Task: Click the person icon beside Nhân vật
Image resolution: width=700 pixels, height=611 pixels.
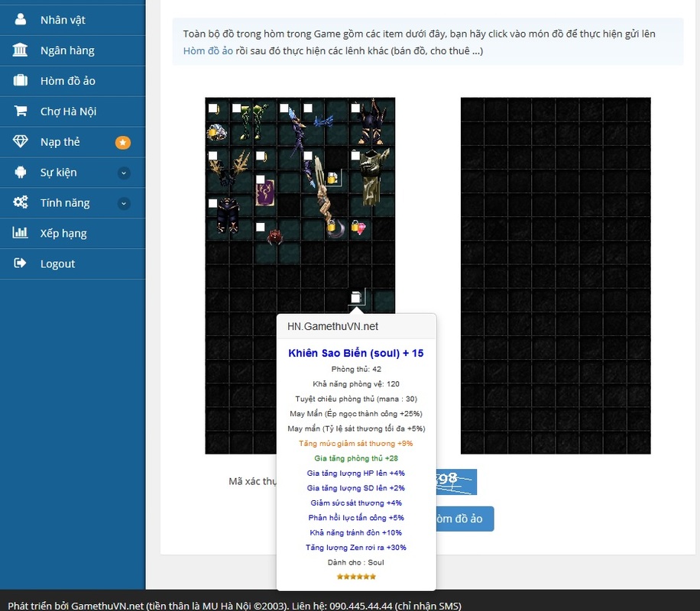Action: coord(20,20)
